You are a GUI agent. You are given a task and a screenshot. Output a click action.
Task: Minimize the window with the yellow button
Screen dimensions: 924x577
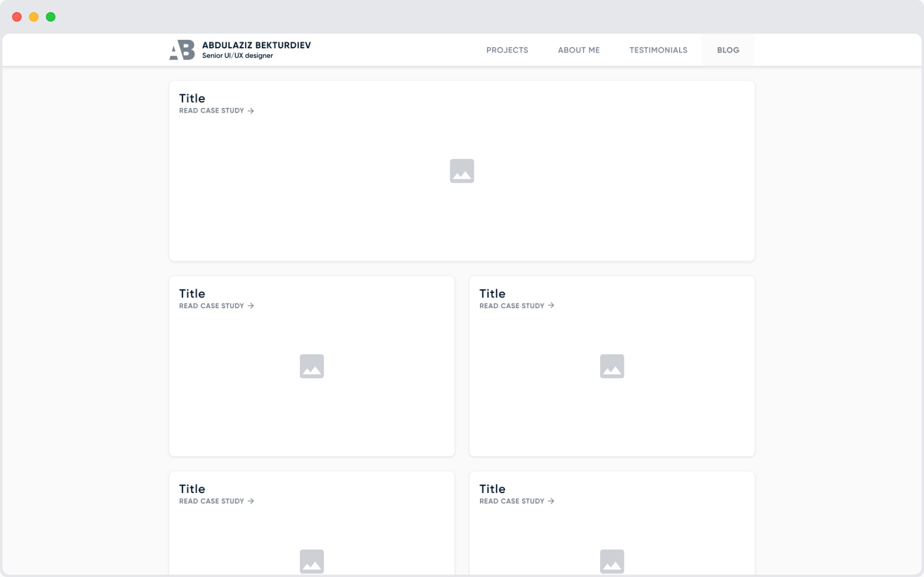pyautogui.click(x=34, y=17)
